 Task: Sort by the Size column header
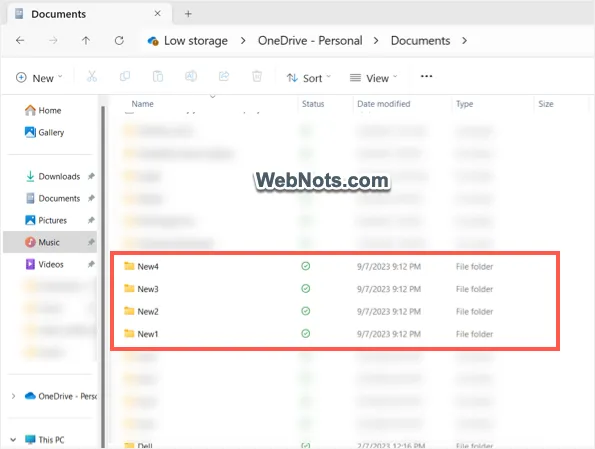(546, 104)
